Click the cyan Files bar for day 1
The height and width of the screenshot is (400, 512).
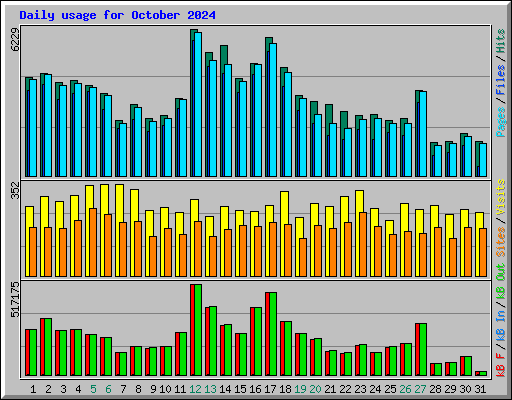(x=33, y=128)
